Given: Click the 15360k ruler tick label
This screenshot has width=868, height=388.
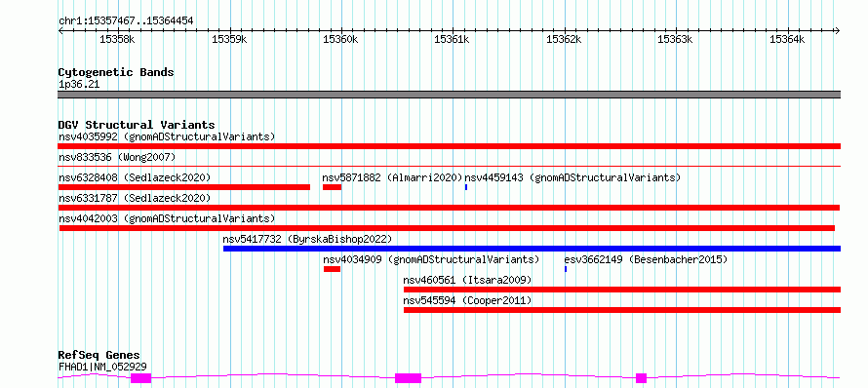Looking at the screenshot, I should [x=340, y=39].
